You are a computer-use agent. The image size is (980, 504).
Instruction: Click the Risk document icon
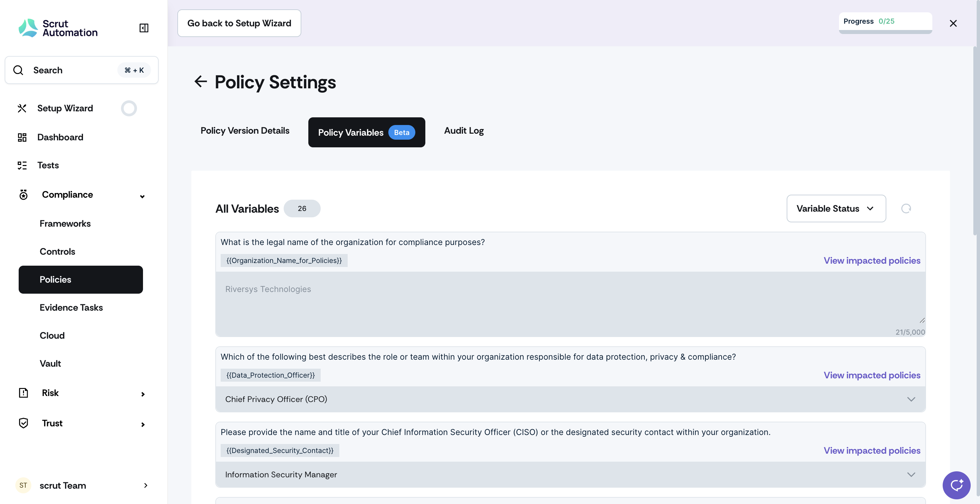(24, 393)
